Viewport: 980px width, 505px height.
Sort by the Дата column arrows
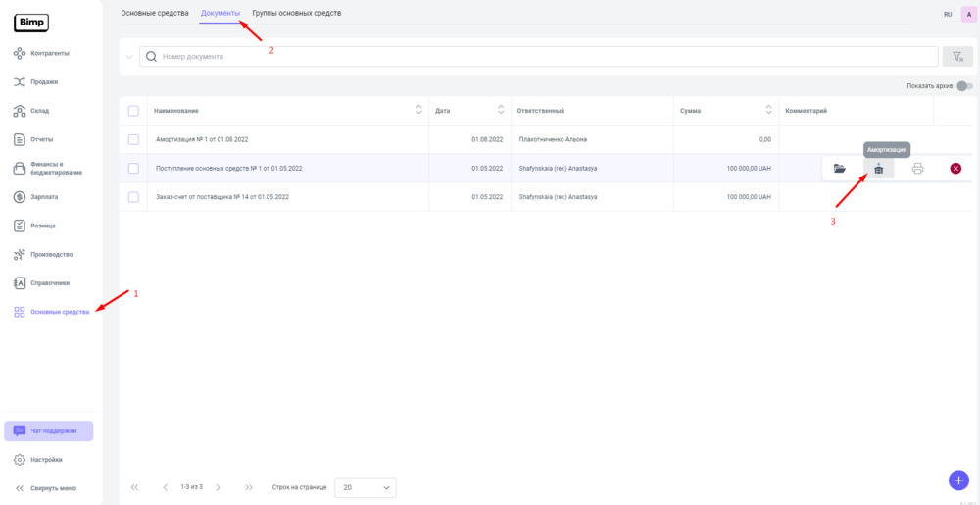[x=501, y=110]
